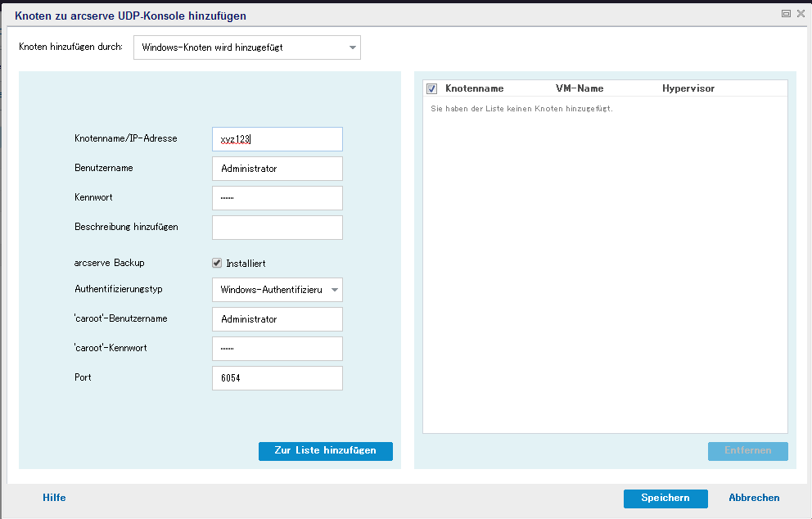
Task: Select the 'caroot'-Benutzername field
Action: pos(277,319)
